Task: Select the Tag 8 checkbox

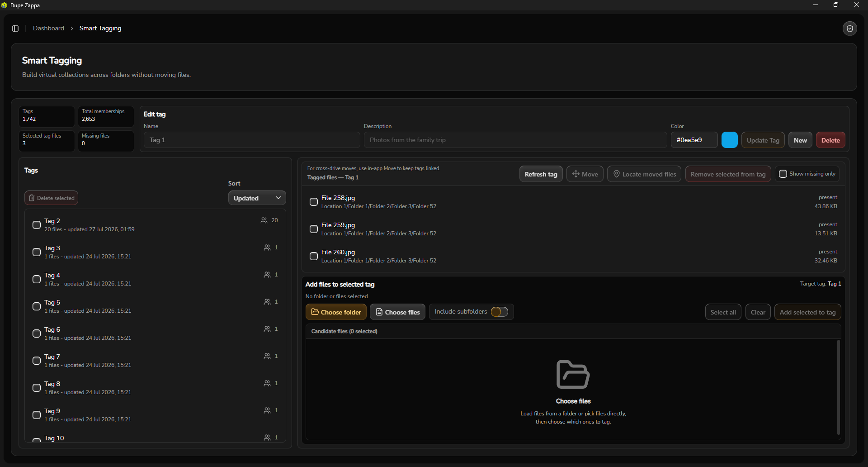Action: coord(37,388)
